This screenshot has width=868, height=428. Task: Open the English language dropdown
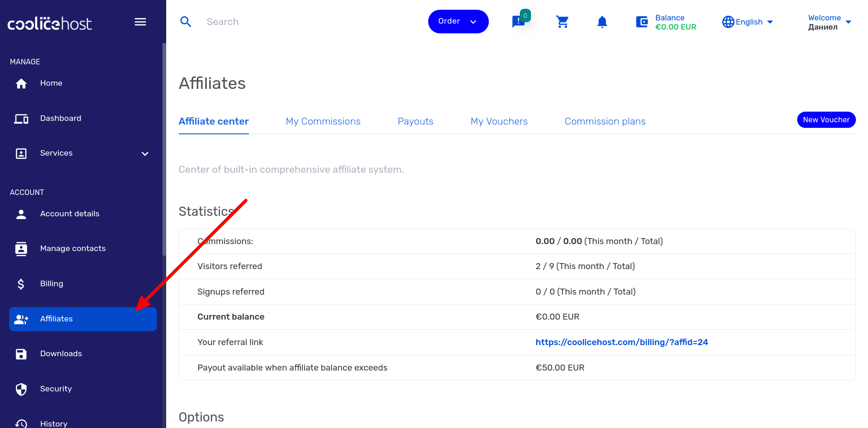[x=748, y=22]
